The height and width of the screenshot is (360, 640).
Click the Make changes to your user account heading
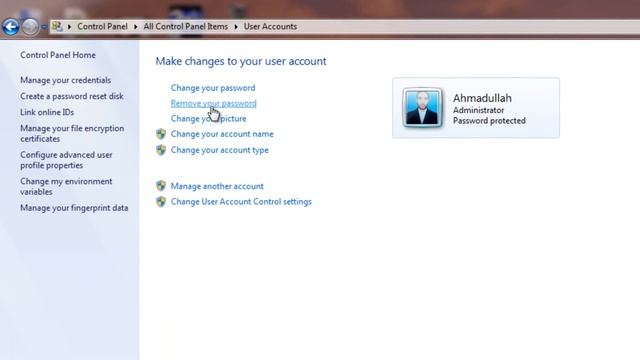coord(241,61)
